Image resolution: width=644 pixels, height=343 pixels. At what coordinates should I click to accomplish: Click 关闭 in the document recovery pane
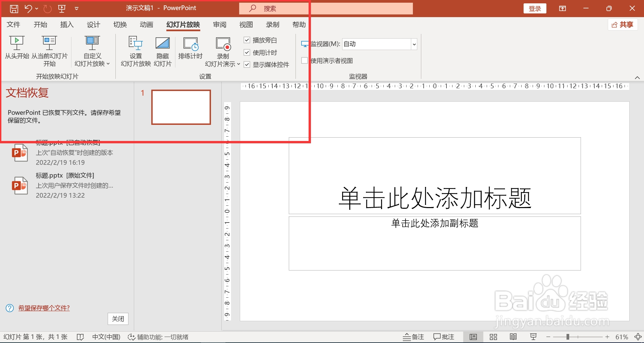pos(118,318)
